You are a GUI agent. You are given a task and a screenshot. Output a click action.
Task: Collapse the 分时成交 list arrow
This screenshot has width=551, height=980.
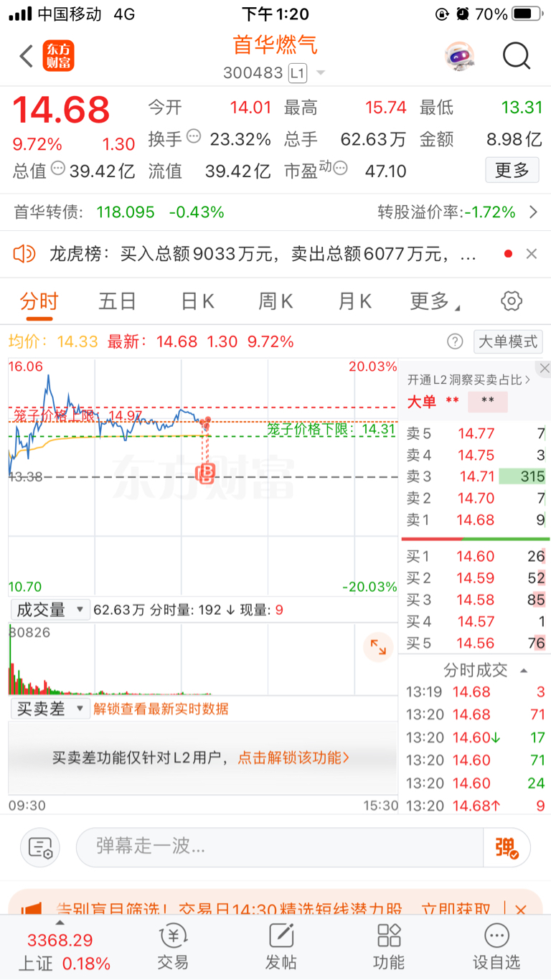pyautogui.click(x=524, y=671)
